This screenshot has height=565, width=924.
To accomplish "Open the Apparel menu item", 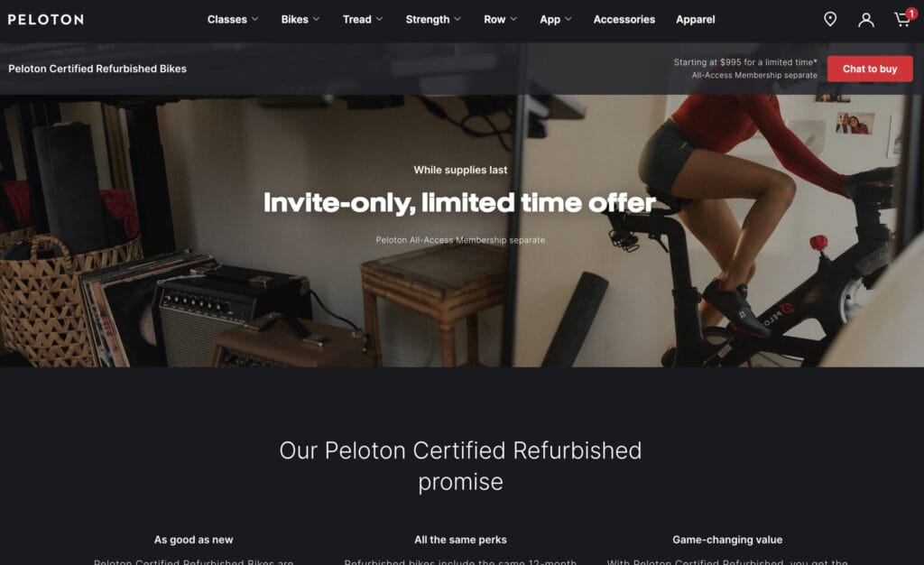I will click(x=696, y=20).
